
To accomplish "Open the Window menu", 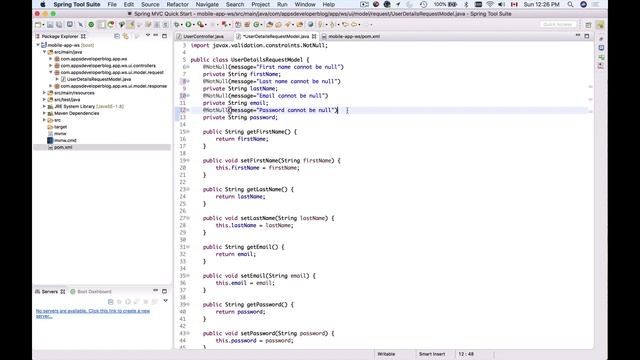I will (305, 4).
